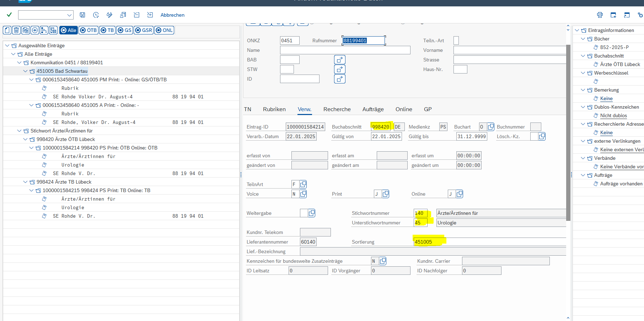Switch to the Online tab
This screenshot has height=321, width=644.
pos(404,109)
